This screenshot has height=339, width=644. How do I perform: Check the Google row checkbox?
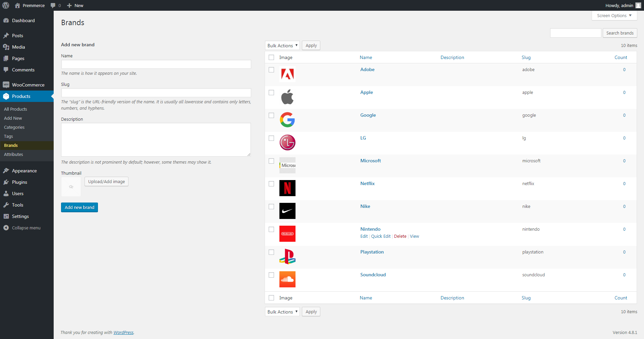pos(271,115)
